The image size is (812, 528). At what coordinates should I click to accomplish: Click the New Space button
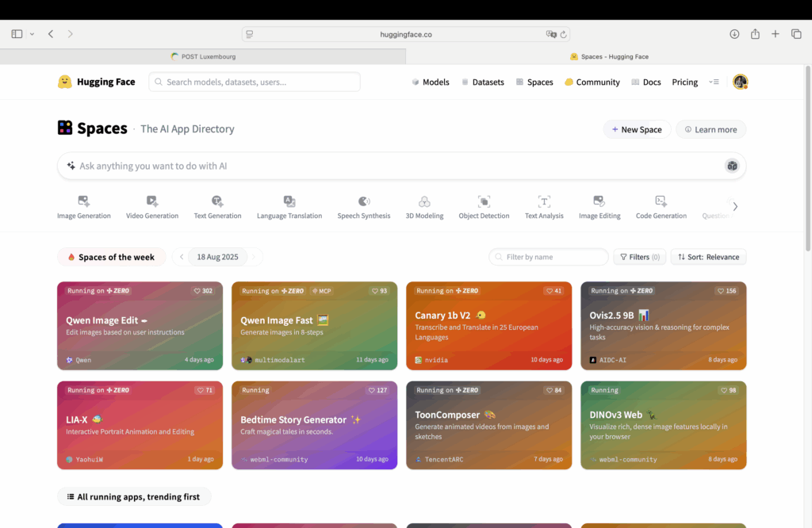[637, 129]
